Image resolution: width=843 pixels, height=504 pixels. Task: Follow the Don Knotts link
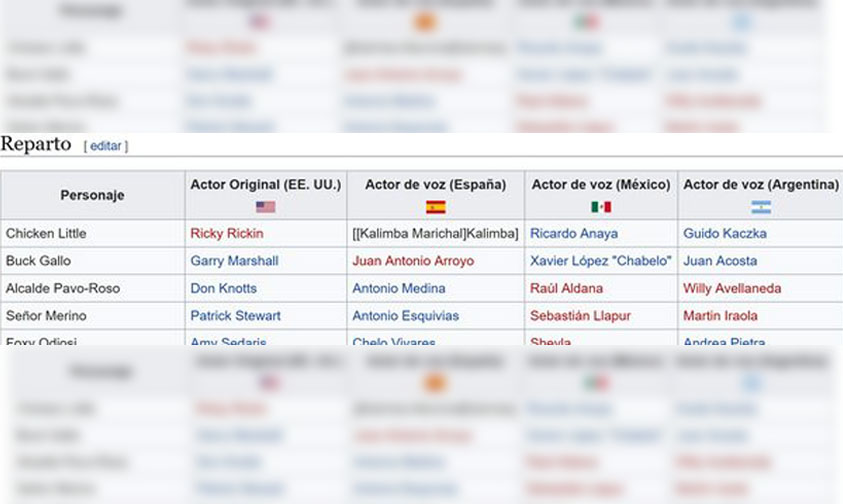point(223,288)
